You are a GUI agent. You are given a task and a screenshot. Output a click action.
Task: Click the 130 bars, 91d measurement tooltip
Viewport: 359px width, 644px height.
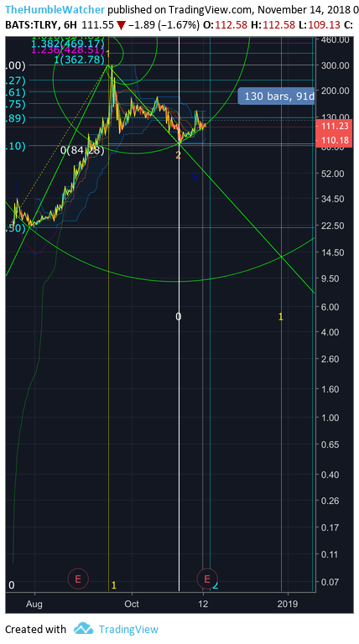[x=276, y=96]
